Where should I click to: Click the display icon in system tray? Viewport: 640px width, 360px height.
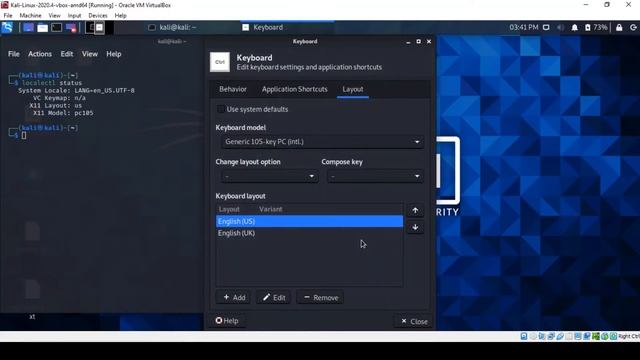[x=546, y=27]
